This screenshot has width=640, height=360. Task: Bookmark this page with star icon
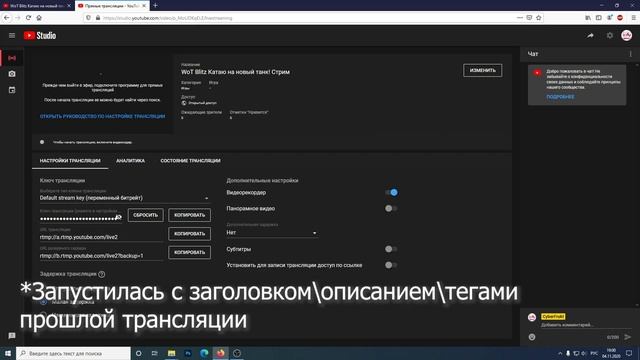click(x=538, y=18)
